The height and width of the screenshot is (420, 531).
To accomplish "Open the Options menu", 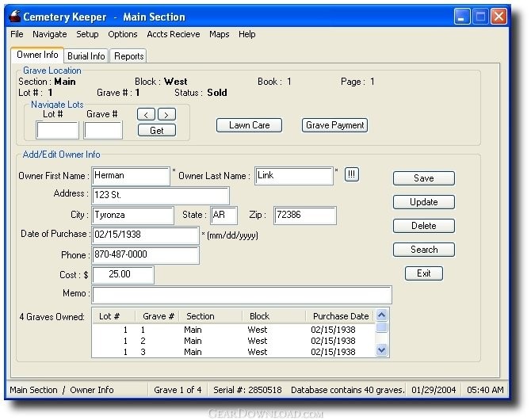I will [123, 34].
